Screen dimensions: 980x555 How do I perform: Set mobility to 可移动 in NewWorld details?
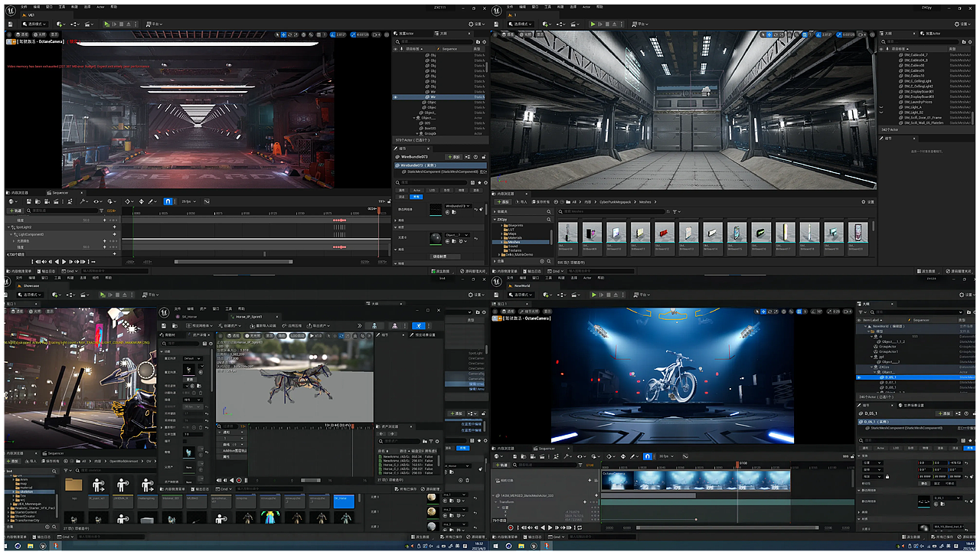coord(950,483)
